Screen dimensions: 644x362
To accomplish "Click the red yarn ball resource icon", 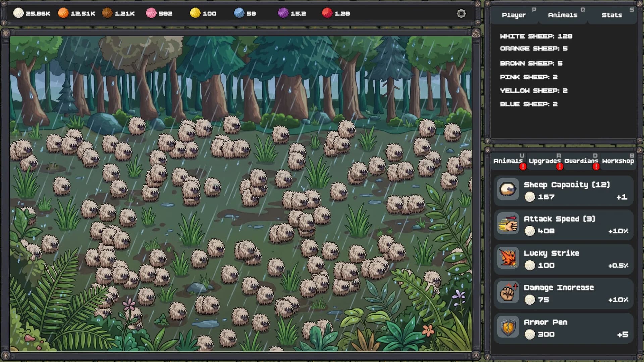I will [327, 13].
